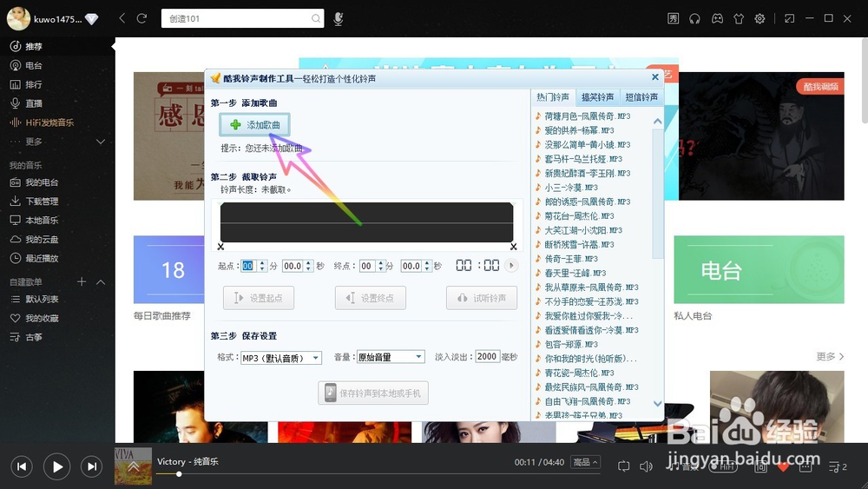Click the 添加歌曲 add song button
Screen dimensions: 868x489
(x=254, y=124)
